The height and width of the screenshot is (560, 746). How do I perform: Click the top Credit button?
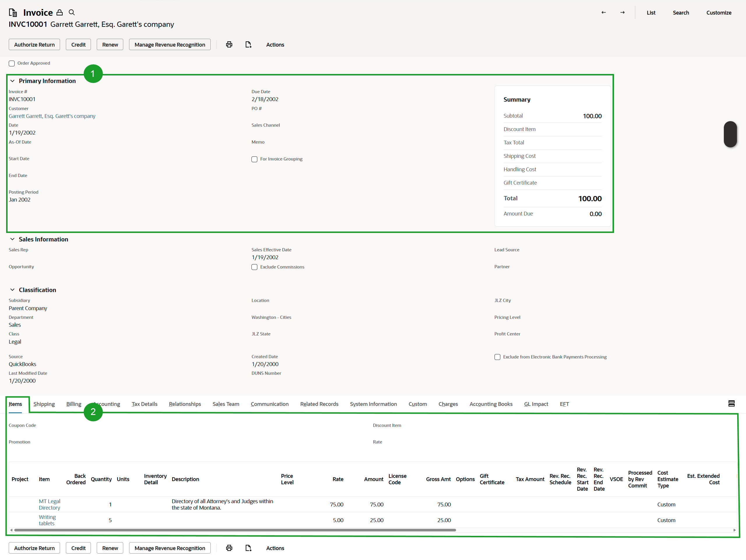point(78,45)
